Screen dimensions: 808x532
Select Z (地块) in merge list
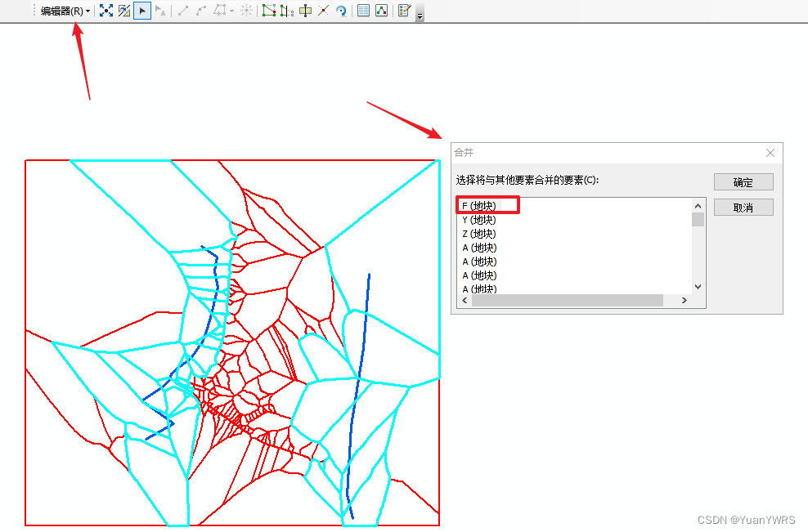[x=479, y=234]
